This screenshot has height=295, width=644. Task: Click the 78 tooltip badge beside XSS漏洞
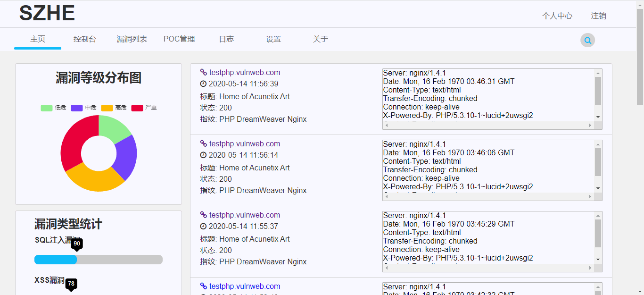click(x=71, y=284)
